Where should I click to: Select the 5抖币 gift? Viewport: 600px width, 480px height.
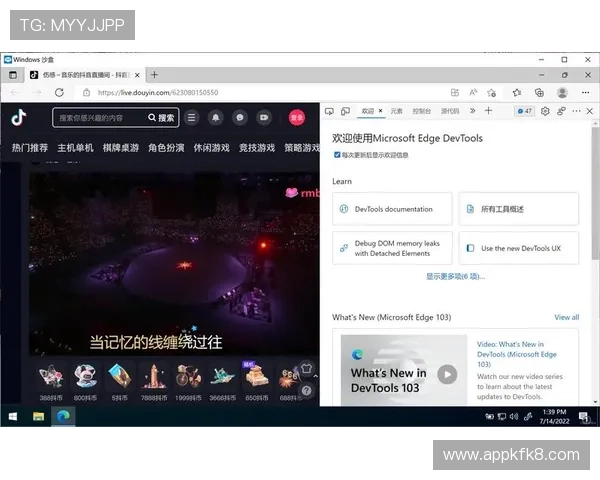pos(119,382)
